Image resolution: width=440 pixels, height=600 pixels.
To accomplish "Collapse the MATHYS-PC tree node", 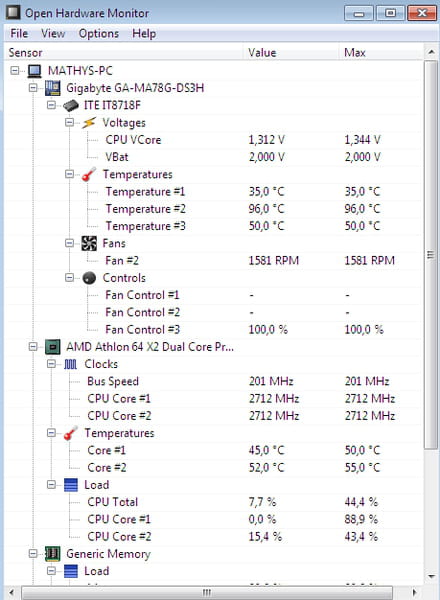I will click(x=15, y=71).
